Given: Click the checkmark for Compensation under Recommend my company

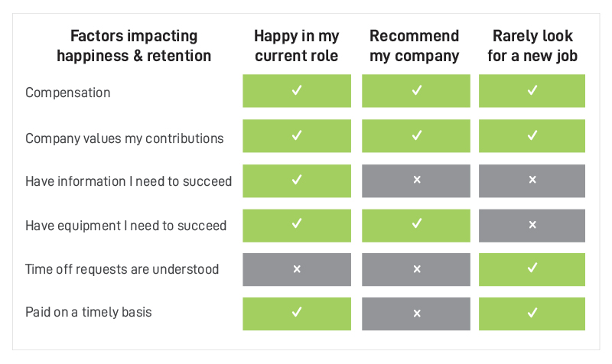Looking at the screenshot, I should 416,90.
